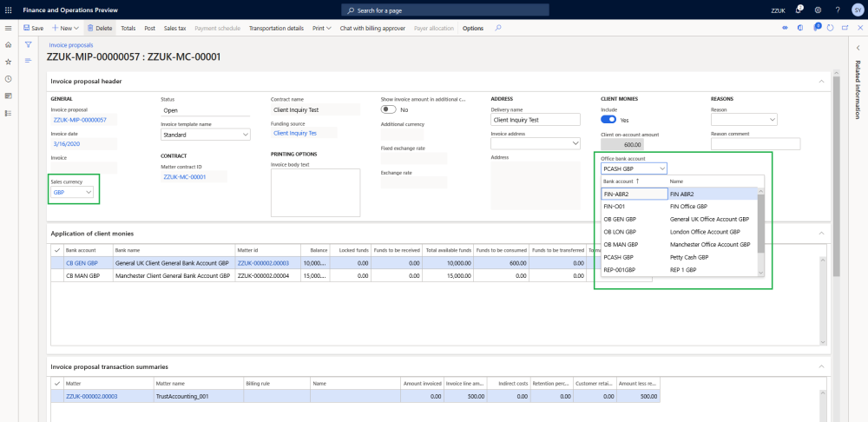
Task: Select FIN-O01 bank account option
Action: coord(614,206)
